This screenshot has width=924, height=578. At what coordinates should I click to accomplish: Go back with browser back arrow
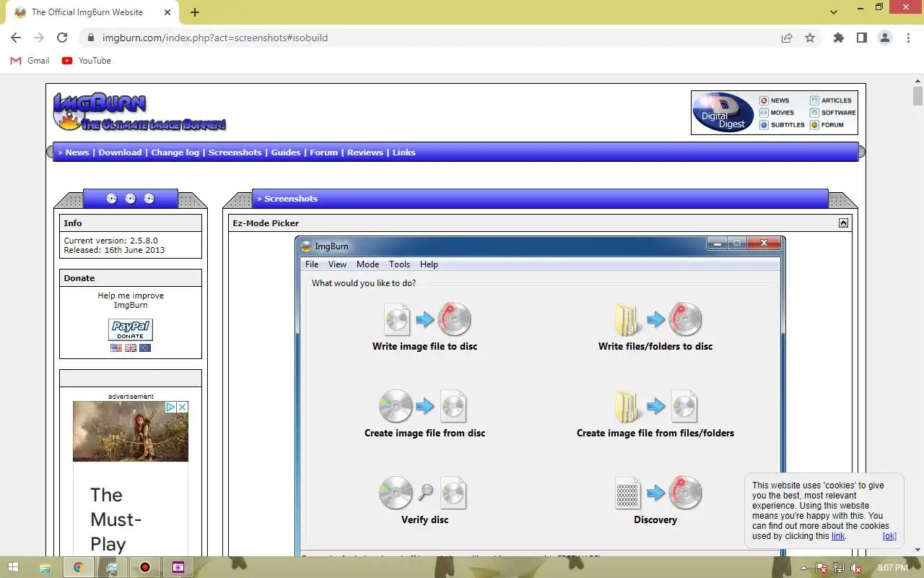click(x=16, y=38)
